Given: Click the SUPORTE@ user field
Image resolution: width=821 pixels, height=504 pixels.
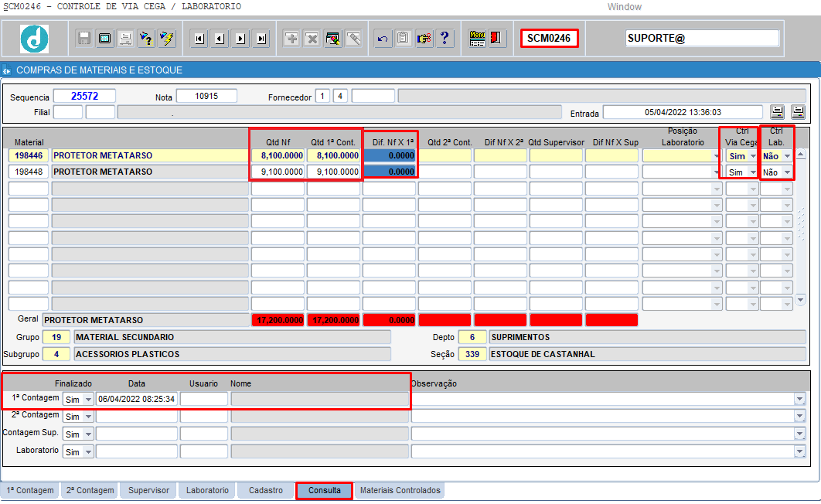Looking at the screenshot, I should click(x=702, y=38).
